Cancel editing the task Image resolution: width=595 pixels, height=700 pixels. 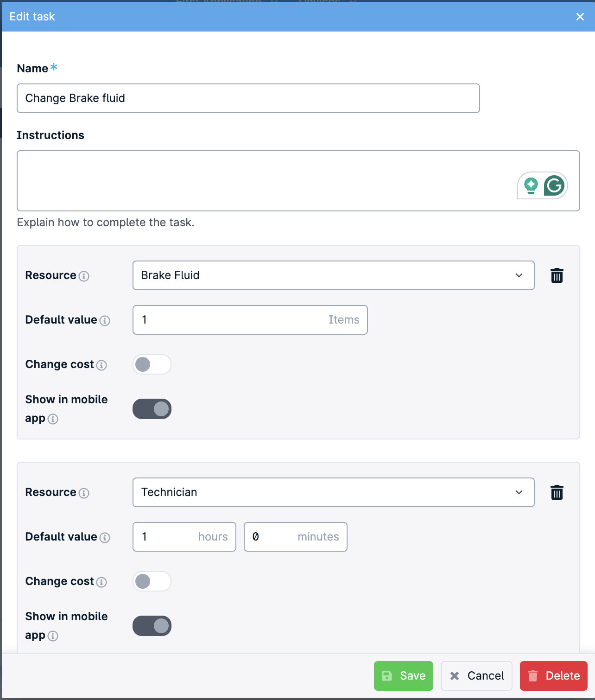point(476,676)
